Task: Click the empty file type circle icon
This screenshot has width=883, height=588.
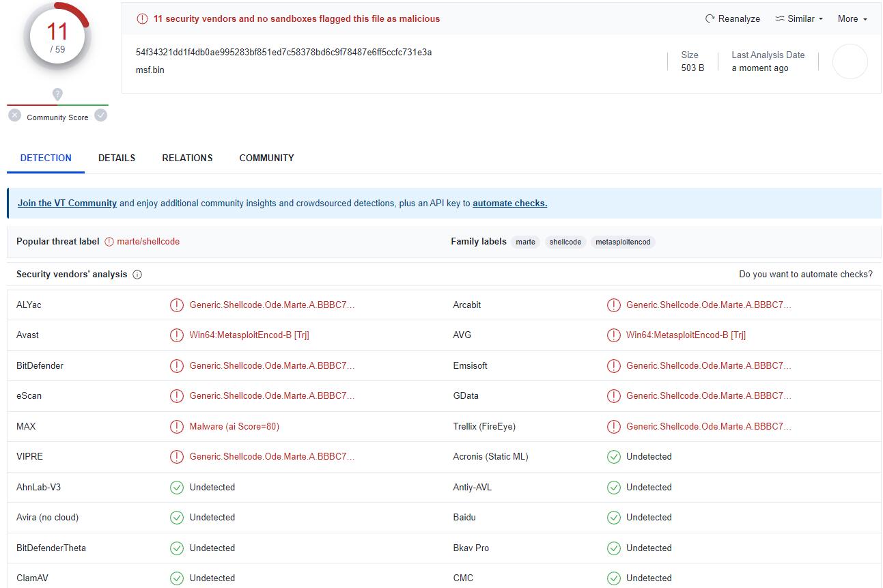Action: pyautogui.click(x=850, y=61)
